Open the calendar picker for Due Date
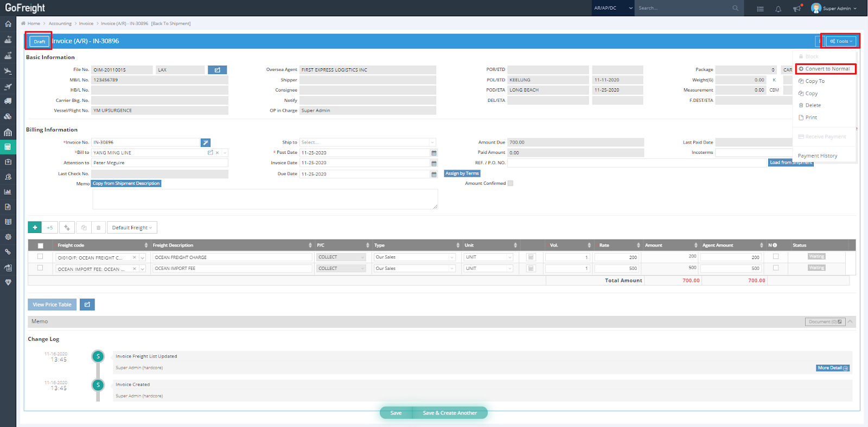 [433, 174]
